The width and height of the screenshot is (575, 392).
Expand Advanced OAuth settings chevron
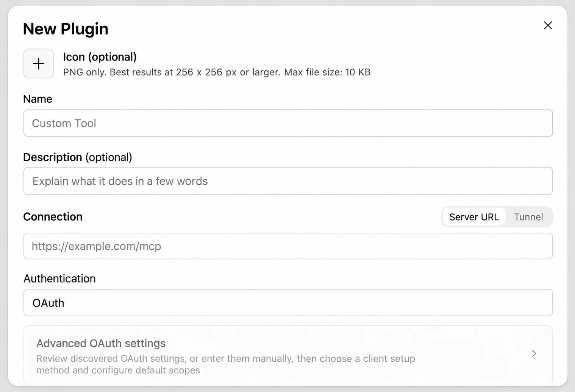534,353
